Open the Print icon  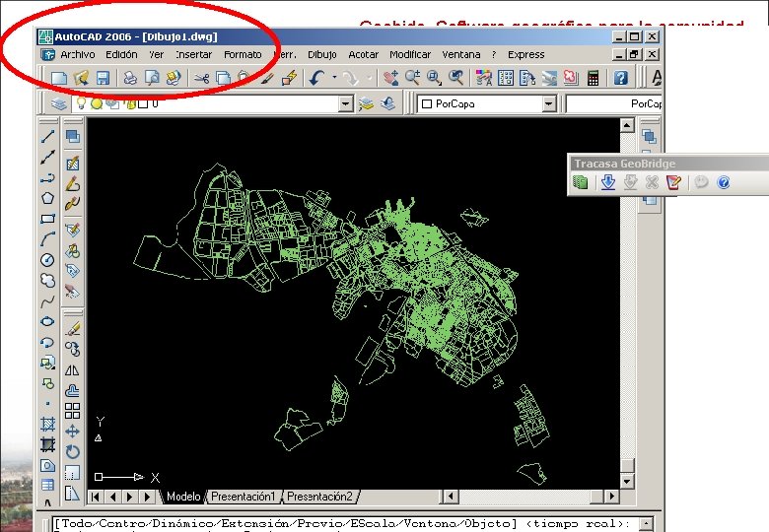pos(130,78)
